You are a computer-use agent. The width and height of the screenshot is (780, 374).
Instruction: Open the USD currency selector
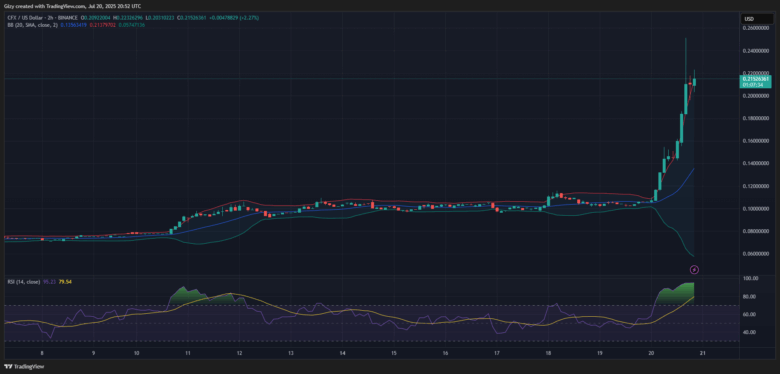(749, 19)
